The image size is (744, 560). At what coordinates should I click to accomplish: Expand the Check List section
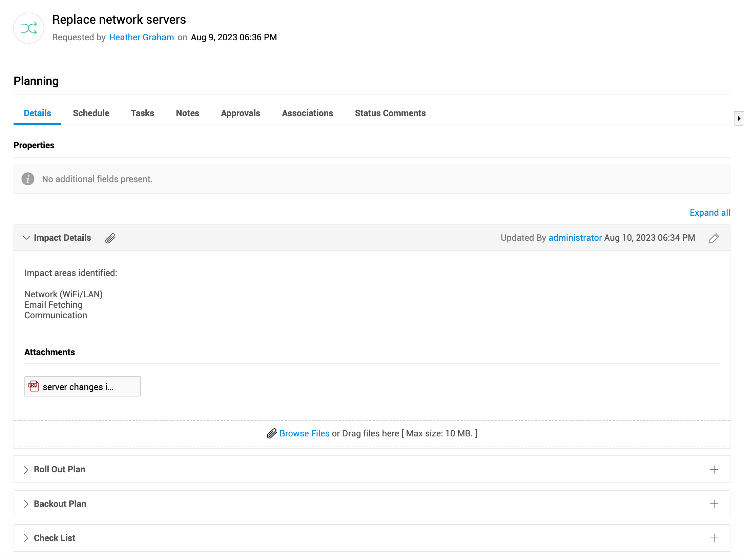click(x=26, y=538)
